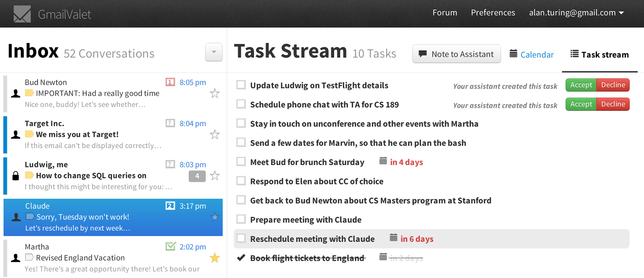This screenshot has width=644, height=278.
Task: Open the Inbox dropdown menu
Action: tap(214, 52)
